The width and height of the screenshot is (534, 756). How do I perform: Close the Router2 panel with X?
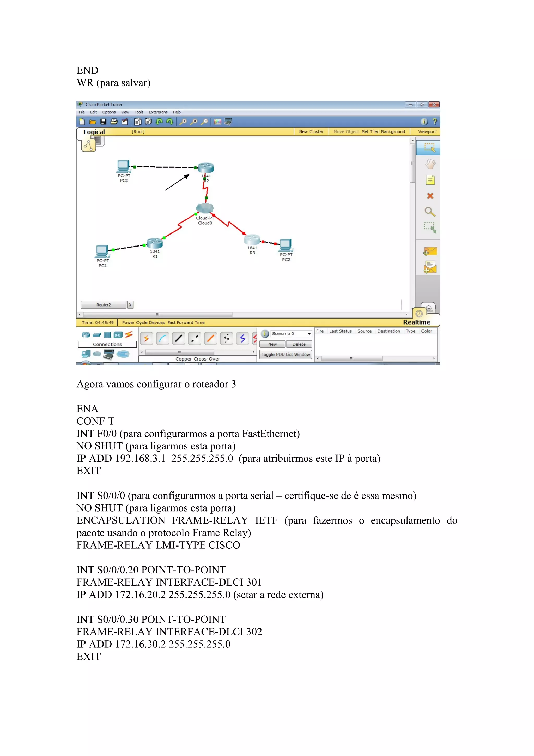click(x=130, y=305)
